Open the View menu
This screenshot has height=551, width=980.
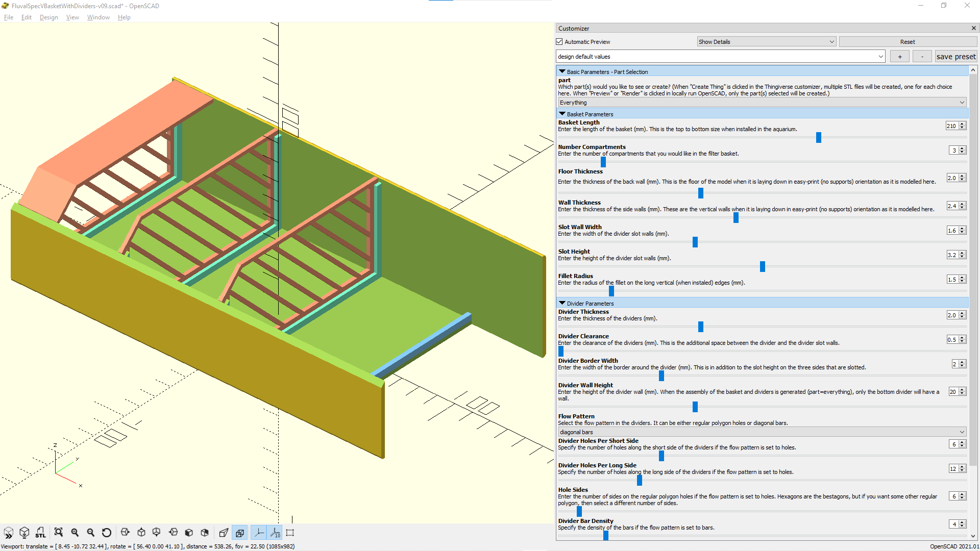click(72, 17)
